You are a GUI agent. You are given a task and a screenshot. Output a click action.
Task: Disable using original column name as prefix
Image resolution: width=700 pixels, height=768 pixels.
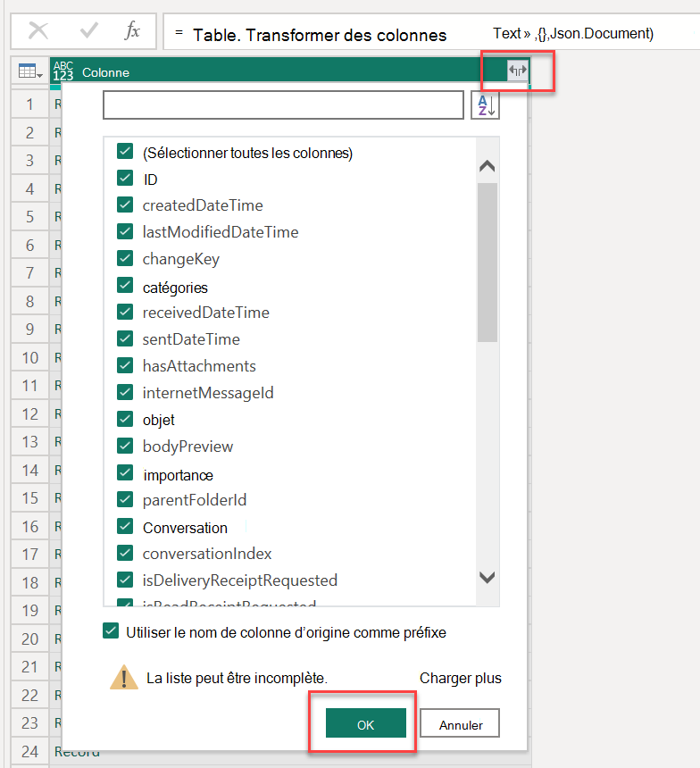[x=111, y=631]
